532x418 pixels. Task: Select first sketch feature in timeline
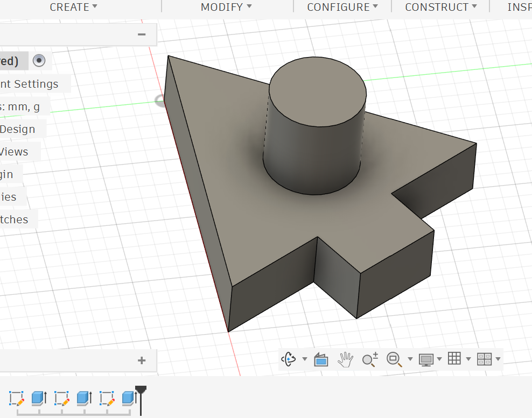point(17,398)
